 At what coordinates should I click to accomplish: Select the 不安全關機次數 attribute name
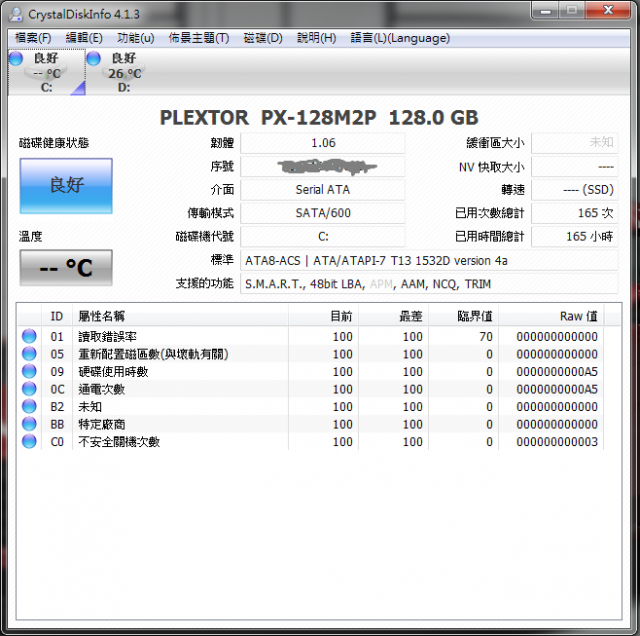pos(119,442)
